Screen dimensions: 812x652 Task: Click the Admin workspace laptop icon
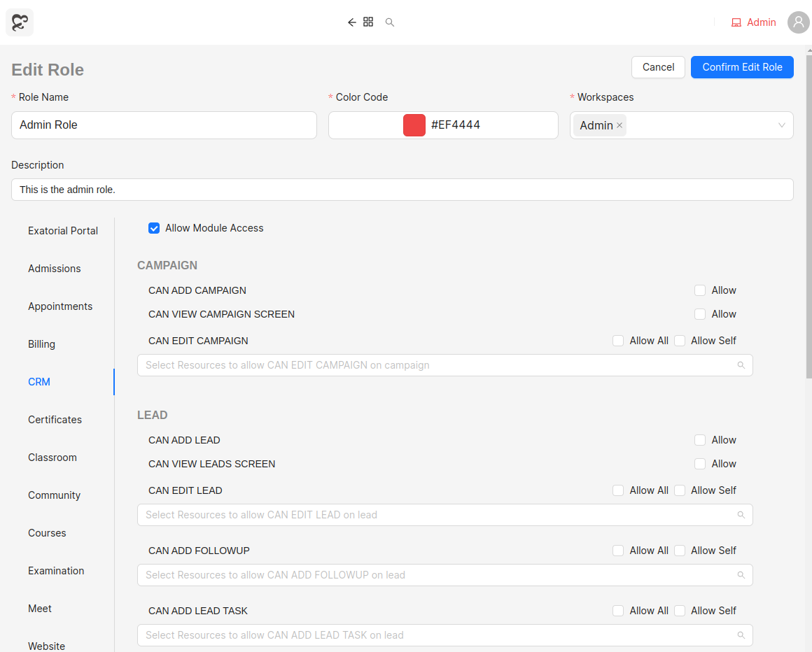click(736, 22)
